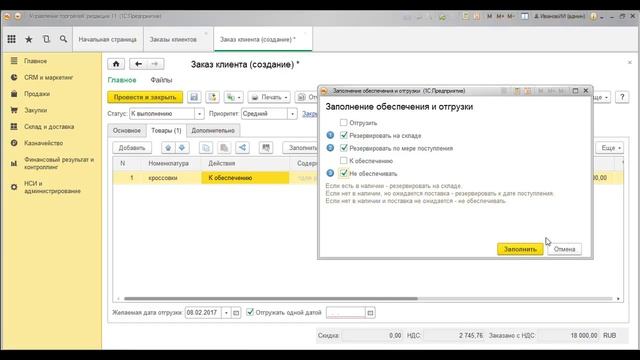Open the dropdown arrow next to info icon
The height and width of the screenshot is (360, 640).
602,17
